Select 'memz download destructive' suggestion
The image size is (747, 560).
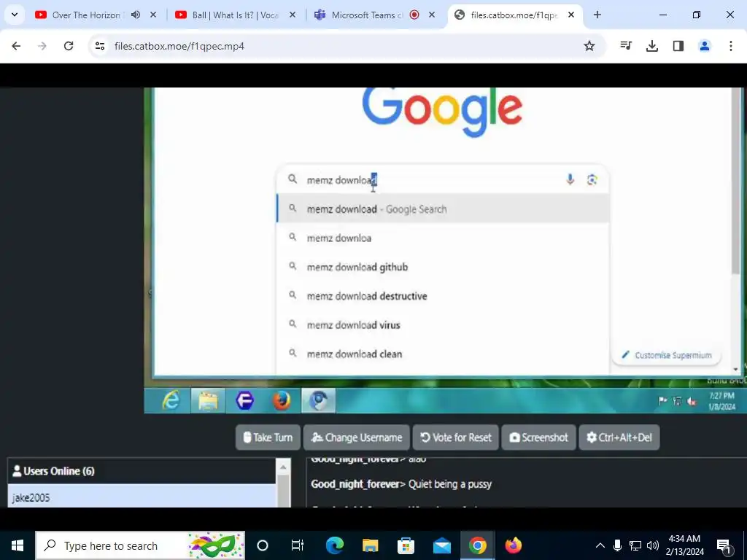443,296
